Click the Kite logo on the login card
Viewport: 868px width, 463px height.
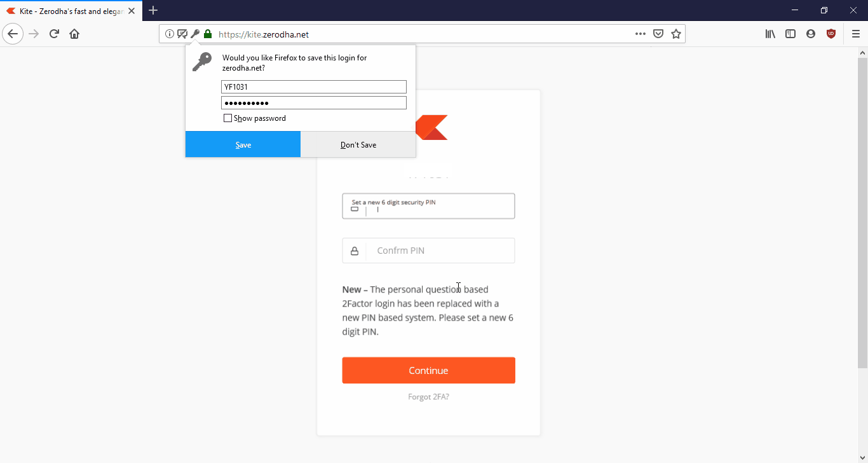(432, 127)
